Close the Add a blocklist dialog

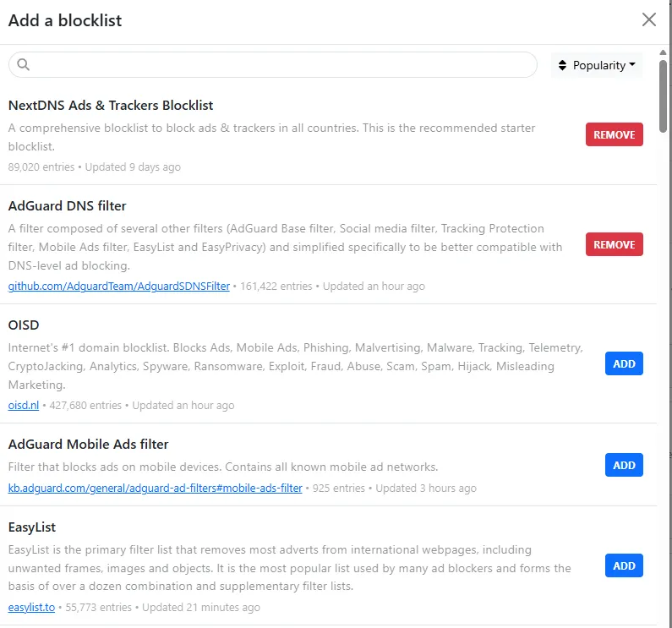point(649,19)
